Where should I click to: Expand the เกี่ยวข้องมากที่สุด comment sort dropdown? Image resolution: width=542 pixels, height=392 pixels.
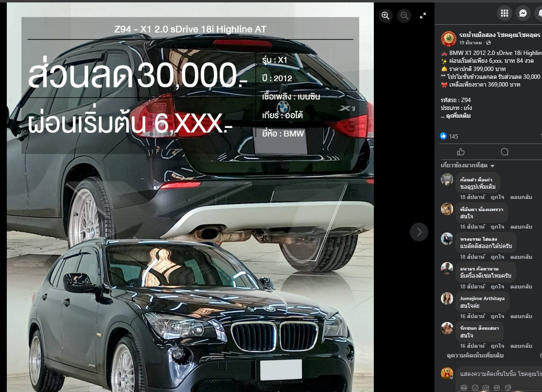(468, 165)
